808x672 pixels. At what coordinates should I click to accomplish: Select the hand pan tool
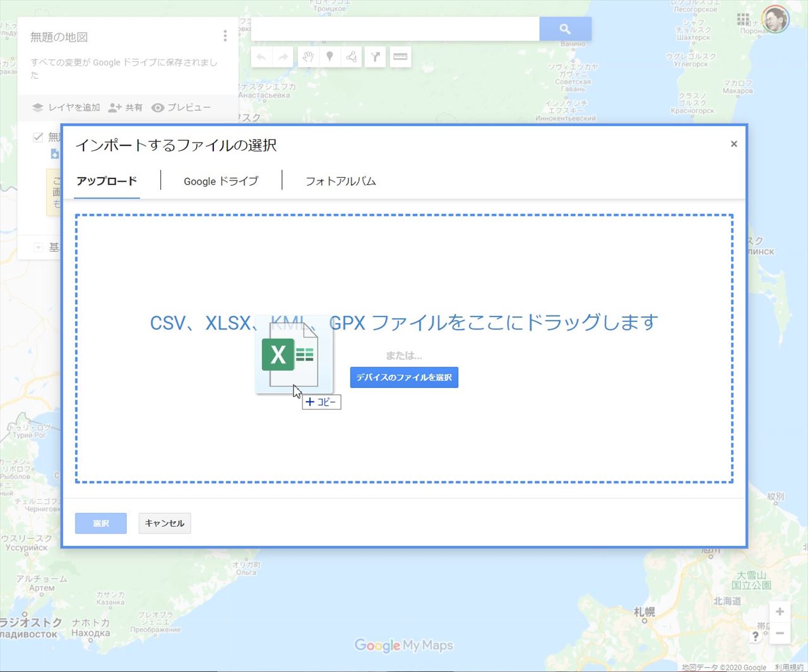307,57
